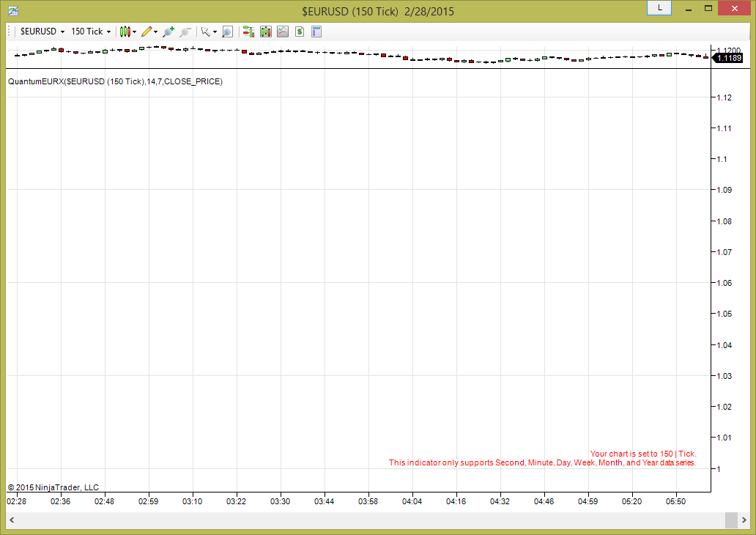Click the L link button in title bar
Image resolution: width=756 pixels, height=535 pixels.
659,8
